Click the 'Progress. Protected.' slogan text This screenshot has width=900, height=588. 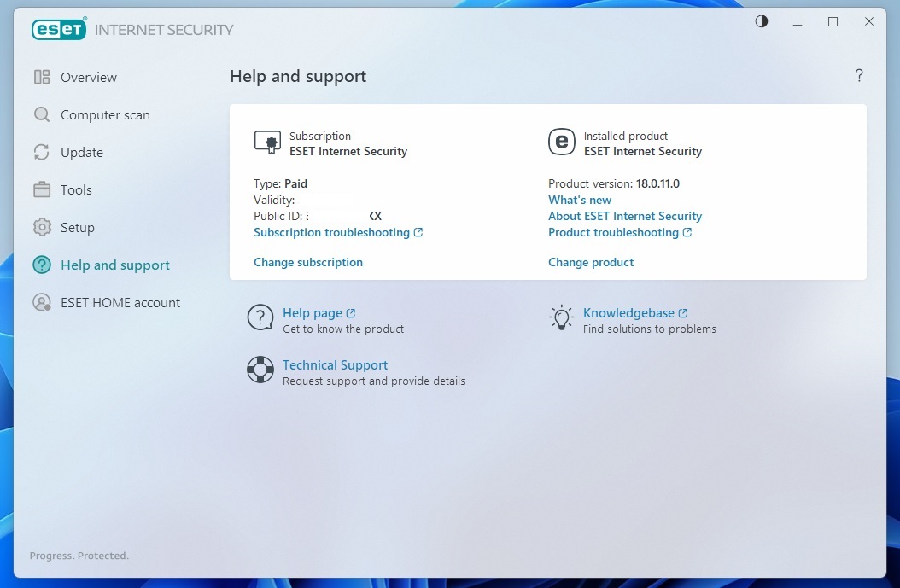tap(79, 556)
